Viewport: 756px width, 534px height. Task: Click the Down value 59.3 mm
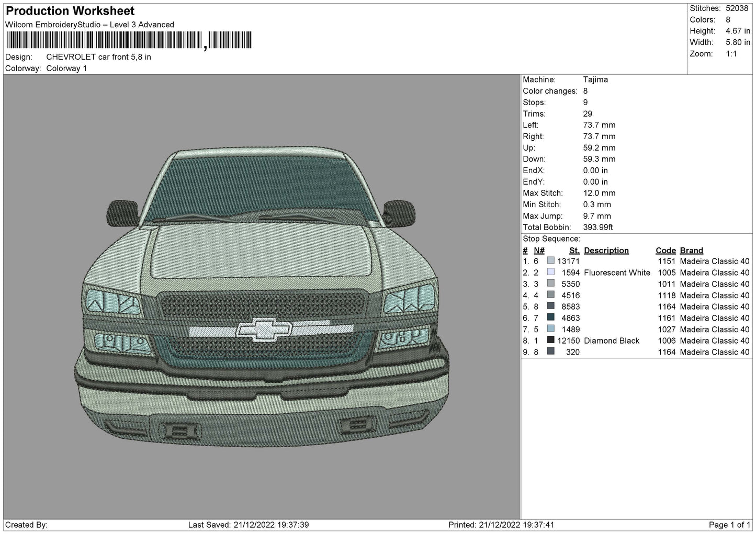(x=600, y=160)
